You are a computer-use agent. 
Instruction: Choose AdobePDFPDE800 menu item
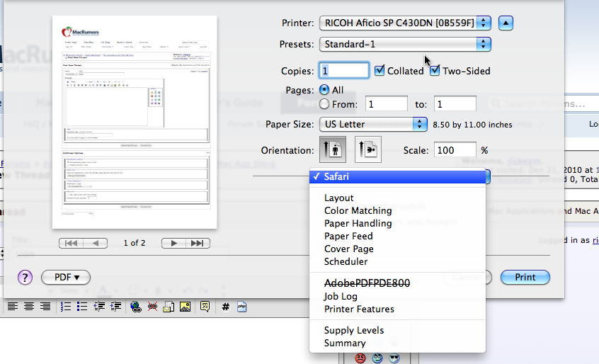click(397, 283)
